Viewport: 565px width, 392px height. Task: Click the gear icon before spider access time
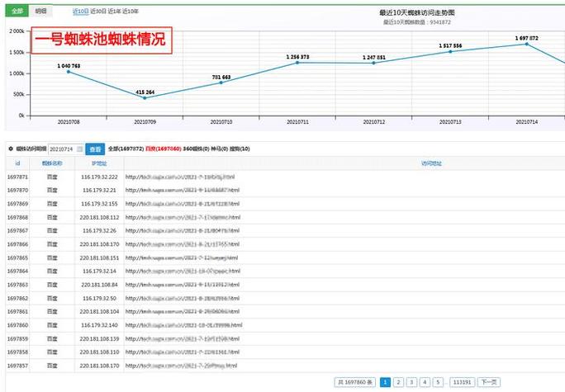[x=10, y=149]
